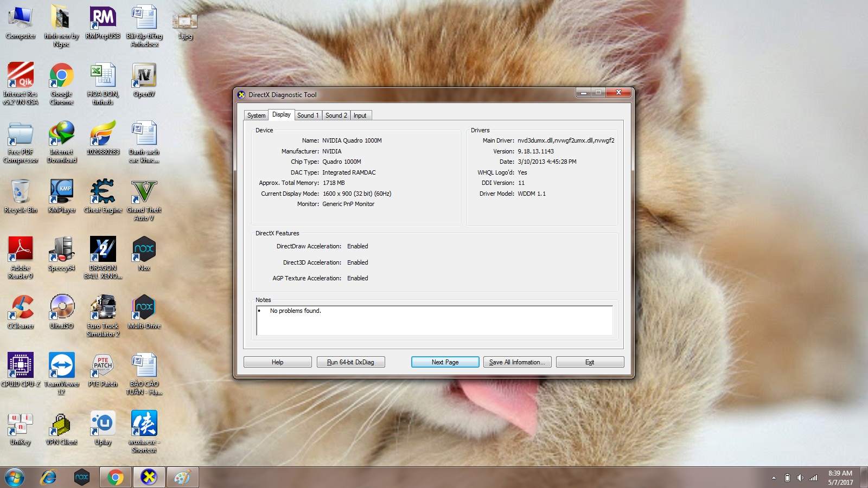
Task: Click the driver version 9.18.13.1143 text
Action: [x=535, y=151]
